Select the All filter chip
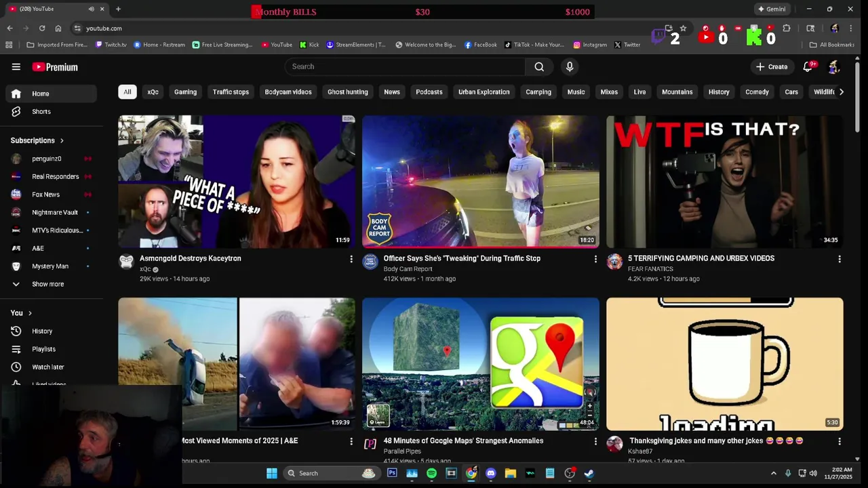 [127, 92]
